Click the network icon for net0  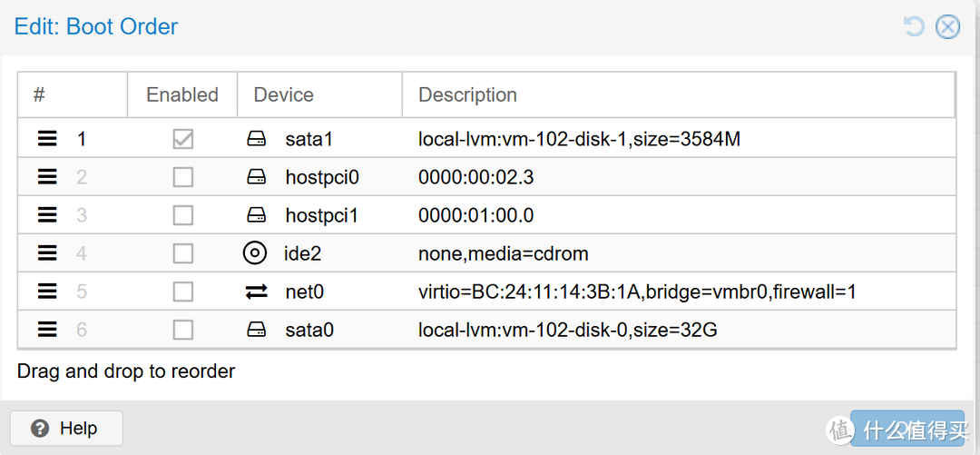(257, 292)
